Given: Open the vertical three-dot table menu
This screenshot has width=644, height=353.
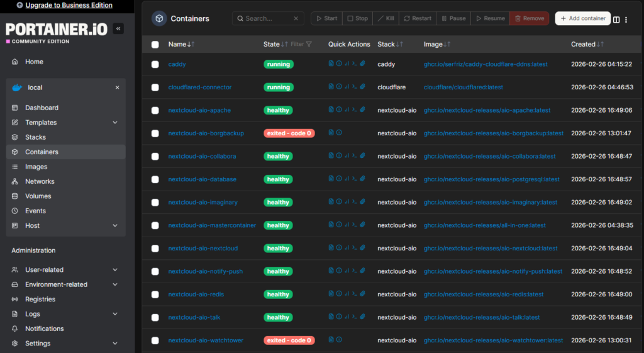Looking at the screenshot, I should [626, 20].
